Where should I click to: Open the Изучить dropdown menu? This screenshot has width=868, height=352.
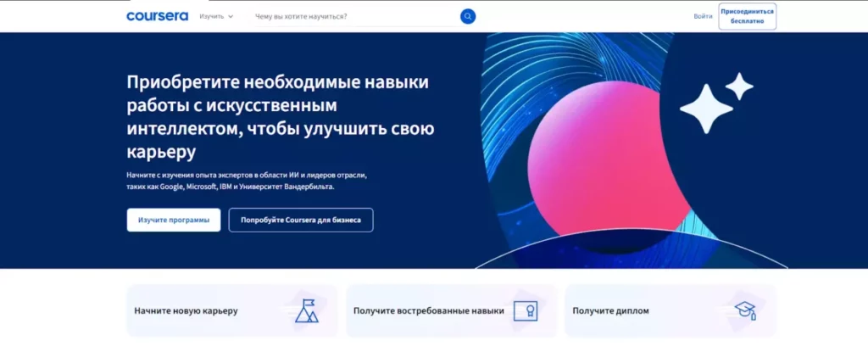[216, 17]
